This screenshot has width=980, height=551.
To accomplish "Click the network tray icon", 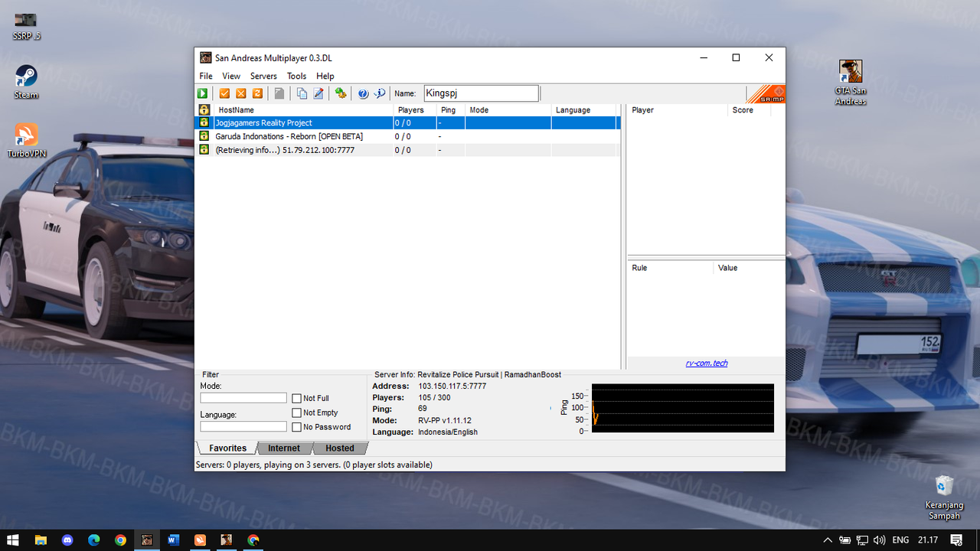I will tap(862, 540).
